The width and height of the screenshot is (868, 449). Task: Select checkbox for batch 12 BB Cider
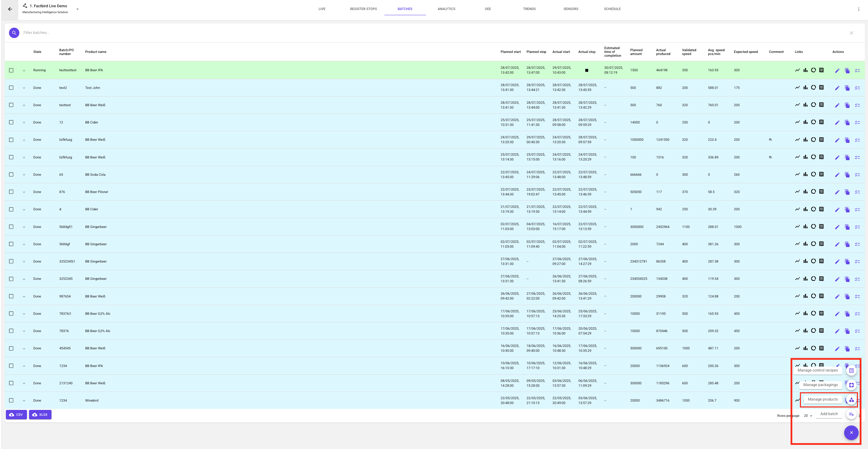click(x=11, y=122)
